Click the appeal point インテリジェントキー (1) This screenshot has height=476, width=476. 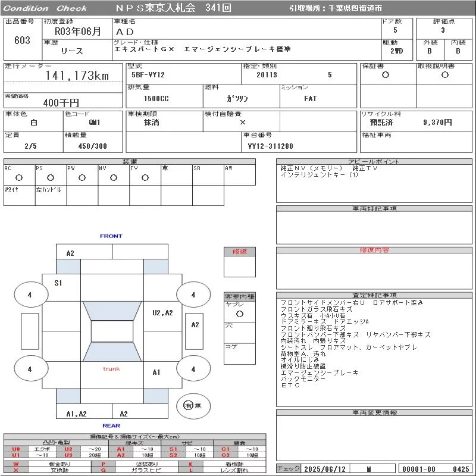point(319,175)
